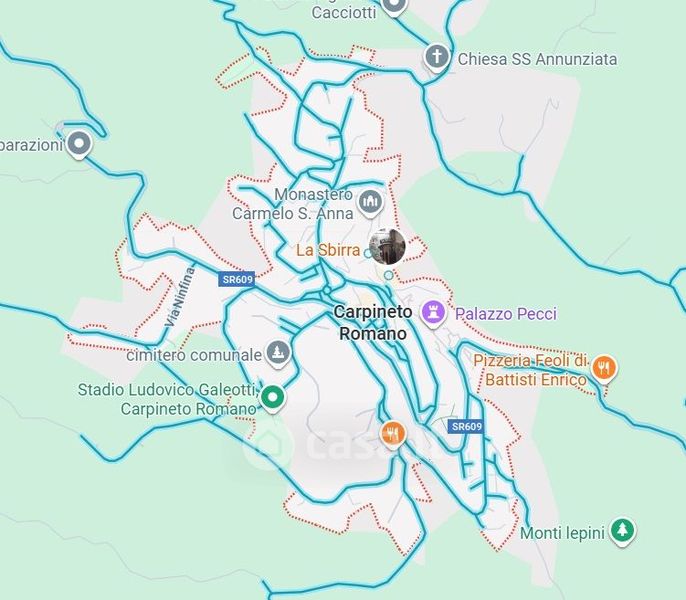Select the Cacciotti pin at top

394,4
